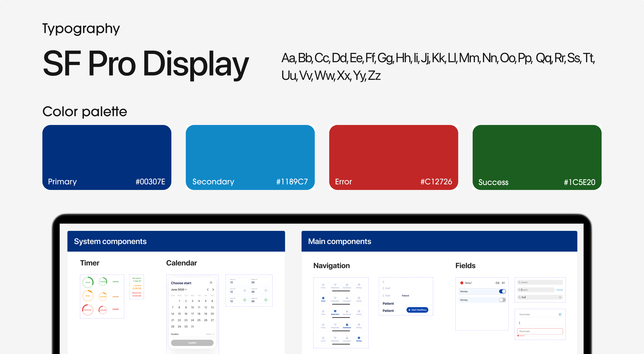
Task: Click the System components header
Action: pos(176,241)
